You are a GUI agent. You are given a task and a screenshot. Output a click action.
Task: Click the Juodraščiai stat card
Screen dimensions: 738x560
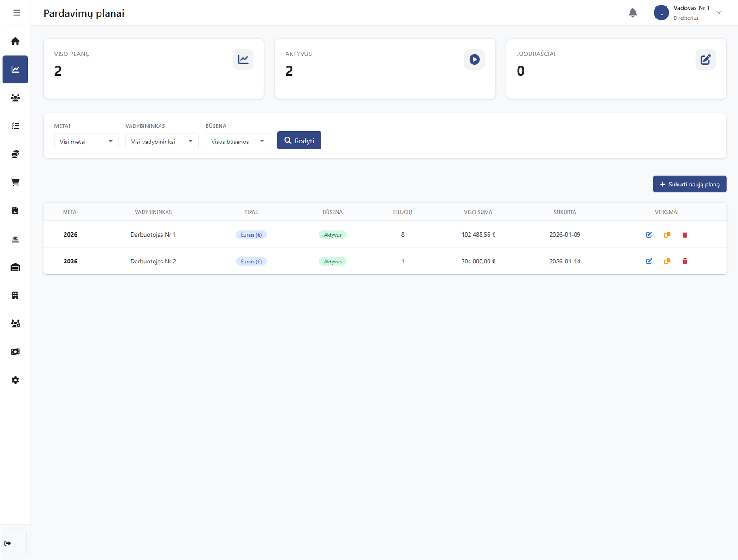(x=616, y=69)
